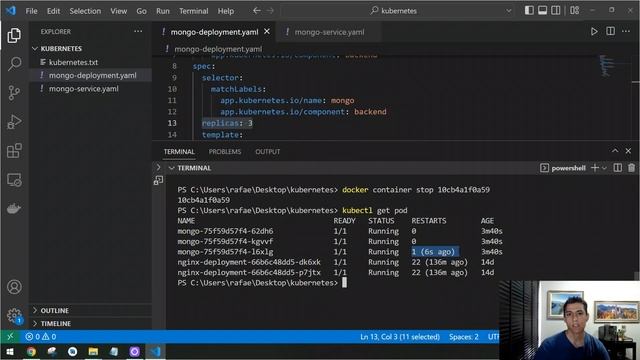The height and width of the screenshot is (360, 640).
Task: Switch to the PROBLEMS panel tab
Action: coord(225,151)
